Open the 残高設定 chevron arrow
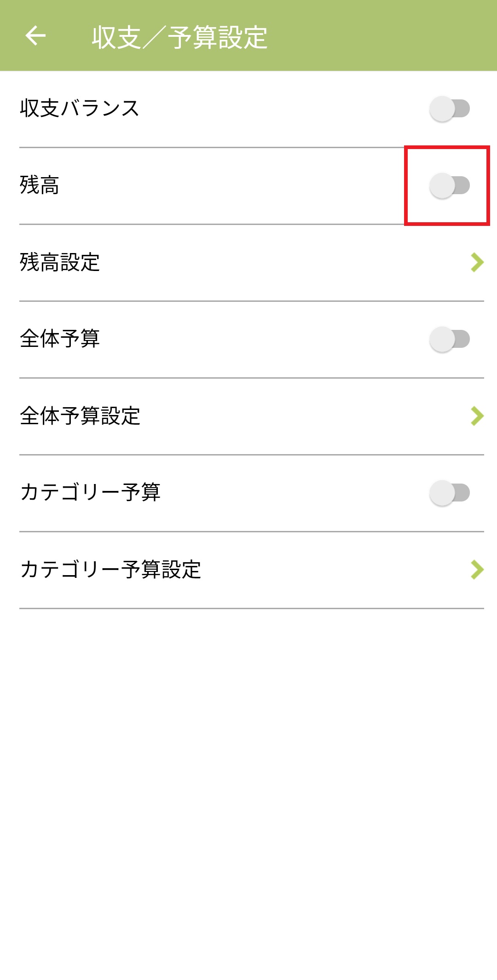Image resolution: width=497 pixels, height=980 pixels. [x=477, y=262]
